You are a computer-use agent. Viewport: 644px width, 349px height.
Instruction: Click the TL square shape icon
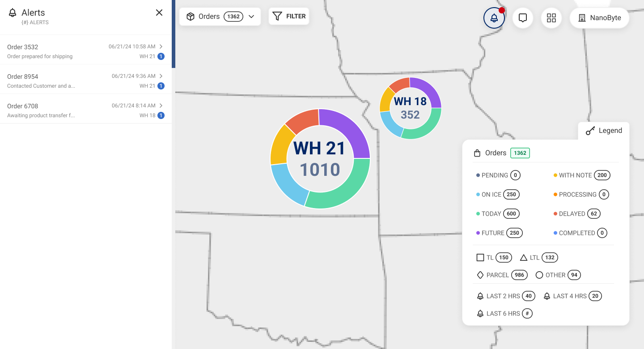coord(480,258)
